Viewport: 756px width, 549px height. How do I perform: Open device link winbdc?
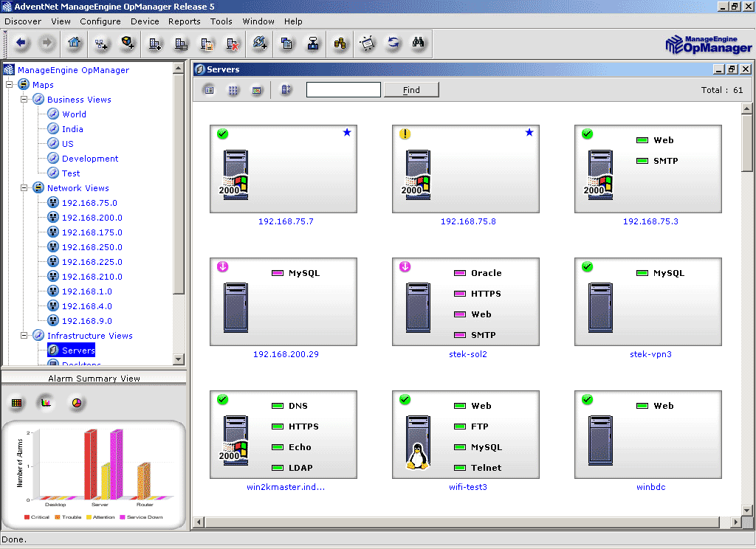650,487
